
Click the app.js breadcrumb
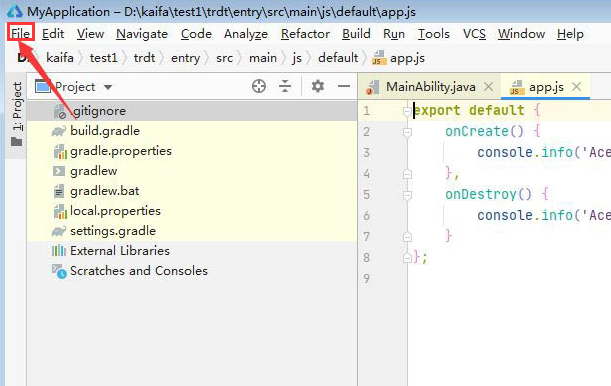(x=399, y=58)
